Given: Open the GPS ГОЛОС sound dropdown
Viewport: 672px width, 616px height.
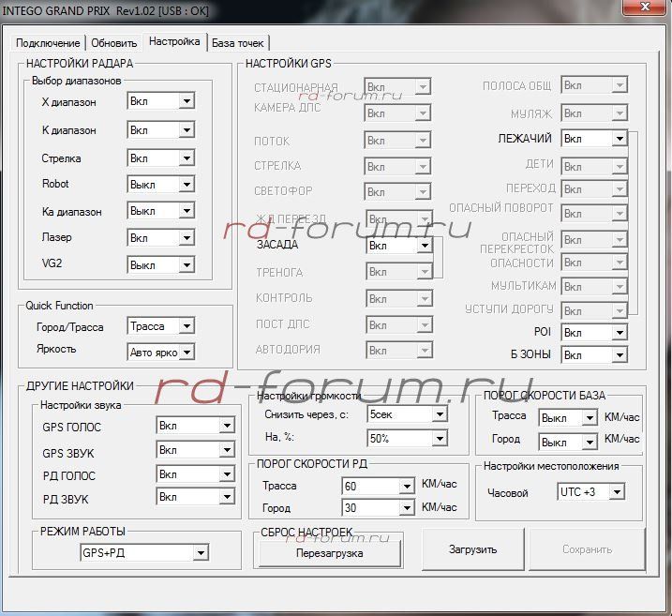Looking at the screenshot, I should tap(196, 426).
